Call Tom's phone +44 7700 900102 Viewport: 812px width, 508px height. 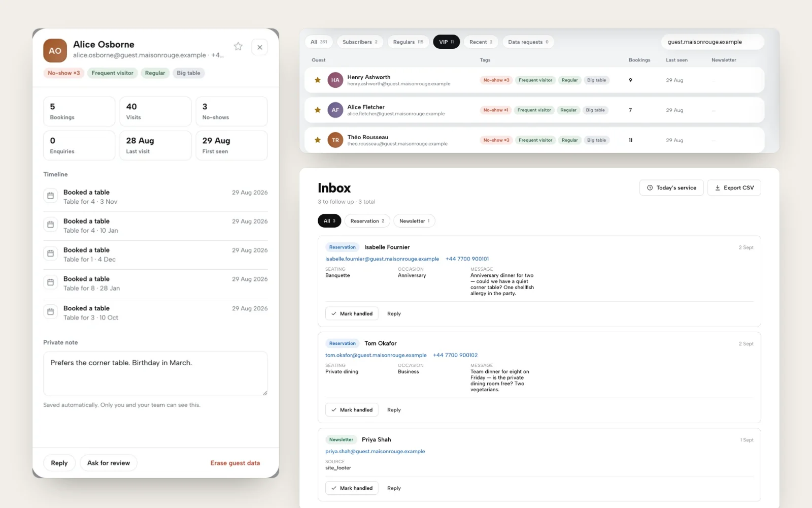coord(455,355)
